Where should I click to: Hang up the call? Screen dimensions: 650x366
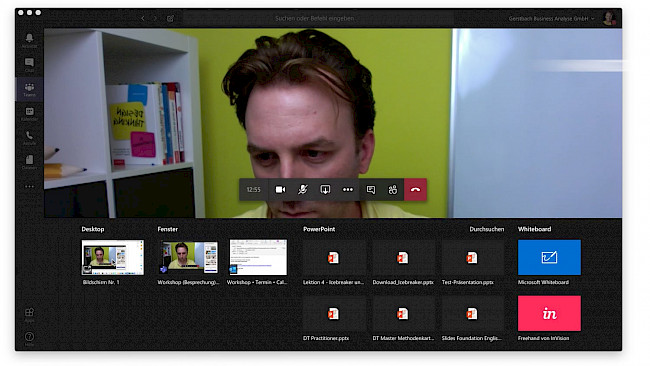point(415,189)
